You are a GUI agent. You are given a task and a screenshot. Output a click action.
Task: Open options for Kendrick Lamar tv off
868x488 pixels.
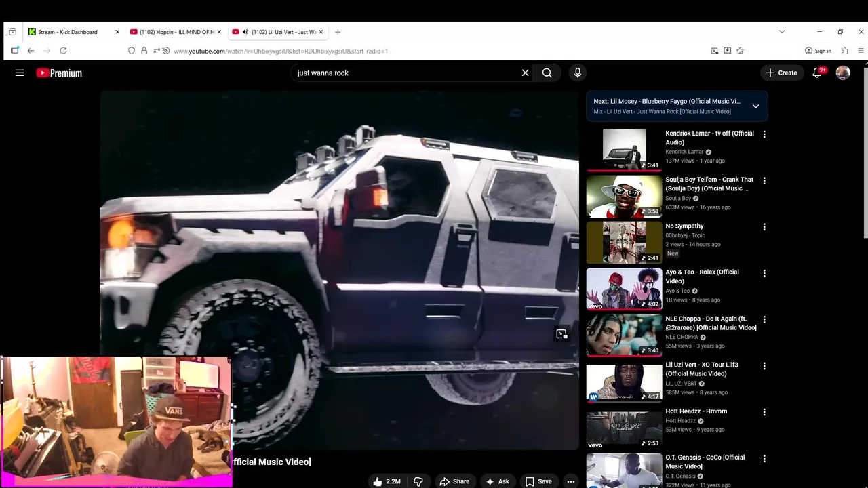764,134
